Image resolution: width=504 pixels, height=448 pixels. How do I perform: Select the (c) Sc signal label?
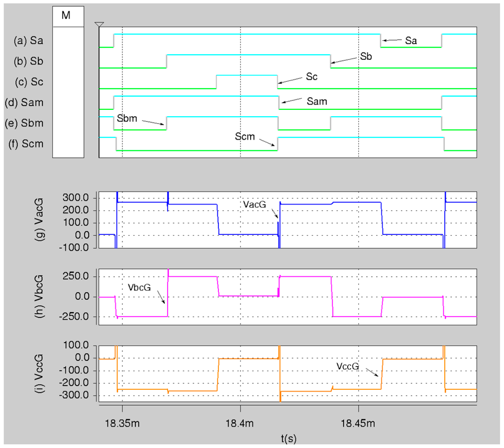[x=29, y=82]
